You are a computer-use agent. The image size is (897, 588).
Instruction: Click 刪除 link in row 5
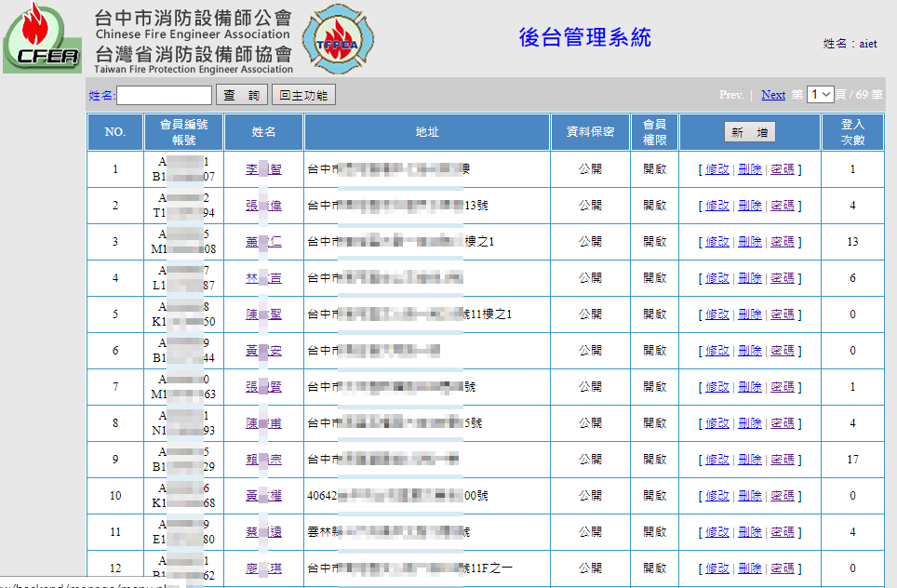750,314
